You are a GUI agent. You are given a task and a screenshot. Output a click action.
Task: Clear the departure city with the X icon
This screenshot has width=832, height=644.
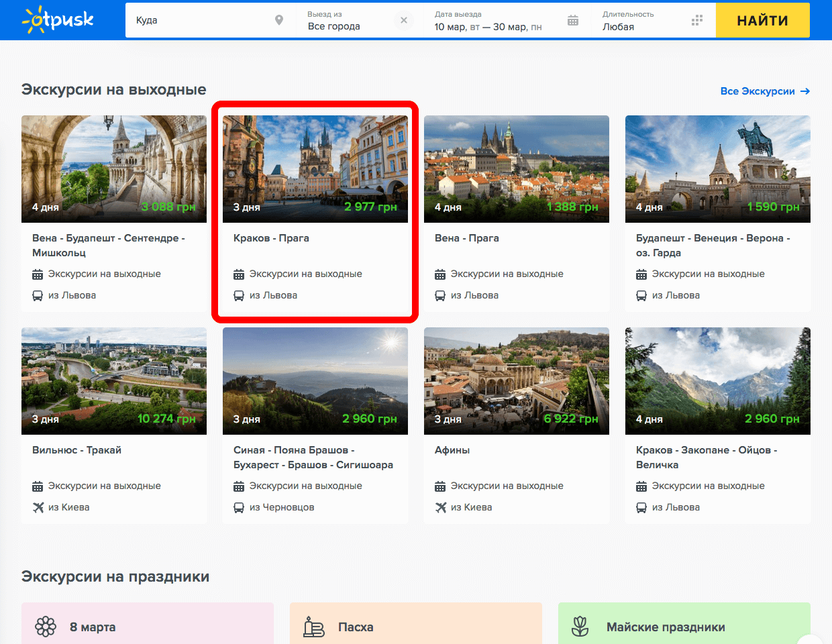point(404,20)
